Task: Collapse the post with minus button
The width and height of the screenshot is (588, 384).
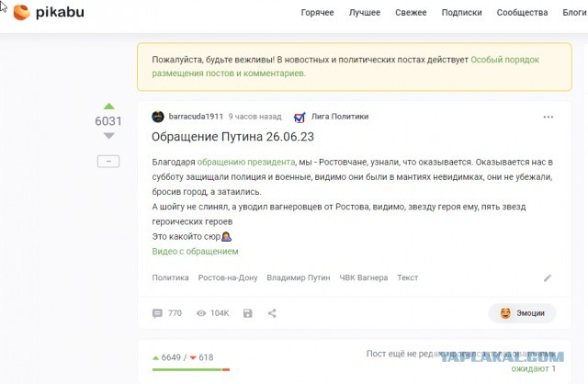Action: (108, 162)
